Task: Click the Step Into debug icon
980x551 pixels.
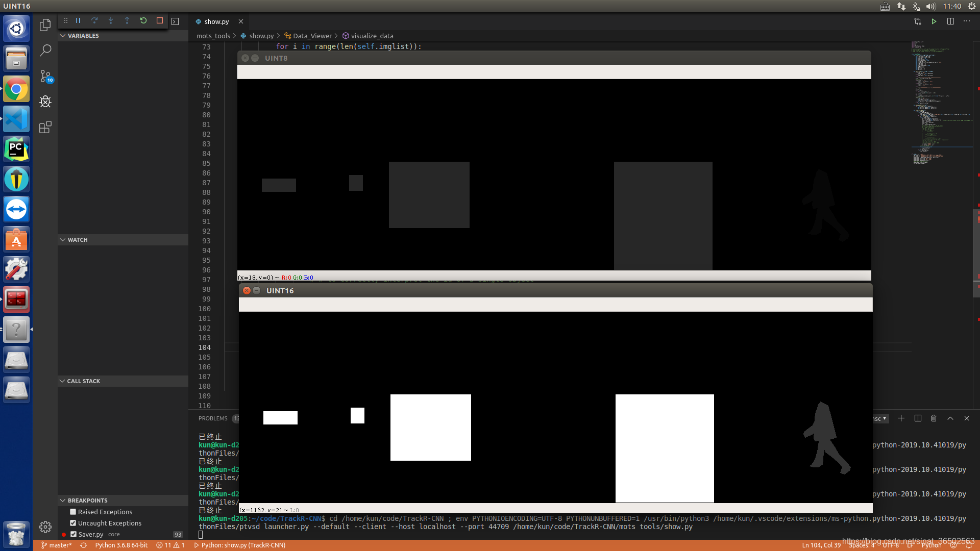Action: point(111,21)
